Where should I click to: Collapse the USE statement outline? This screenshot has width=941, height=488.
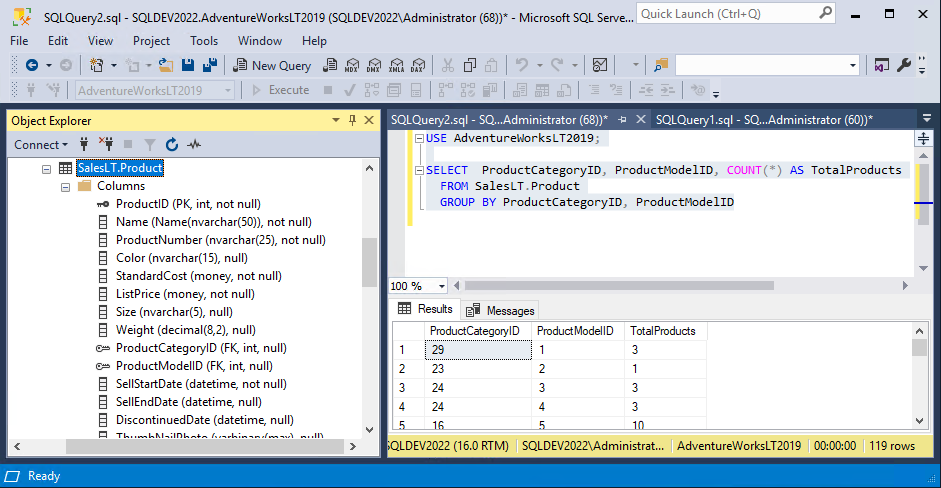click(x=419, y=139)
